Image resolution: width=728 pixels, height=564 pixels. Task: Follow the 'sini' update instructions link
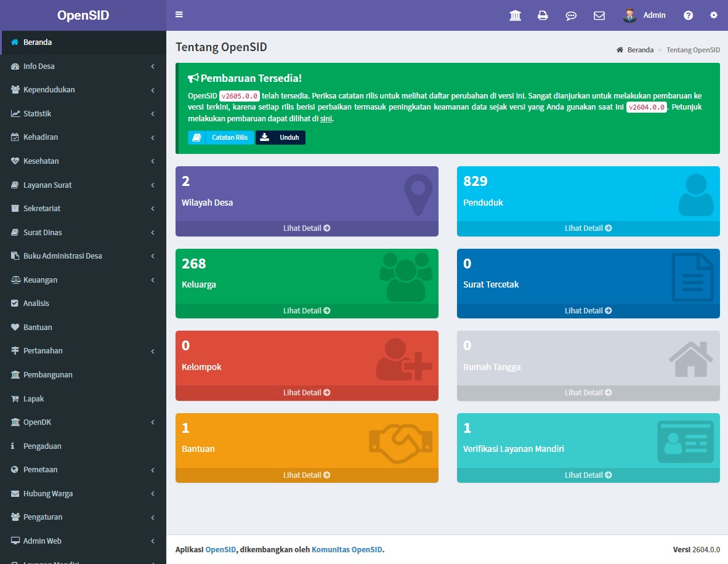pos(326,119)
